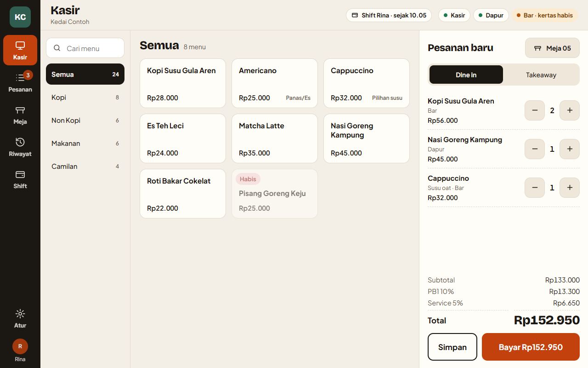Add Es Teh Leci to order
588x368 pixels.
click(x=183, y=138)
